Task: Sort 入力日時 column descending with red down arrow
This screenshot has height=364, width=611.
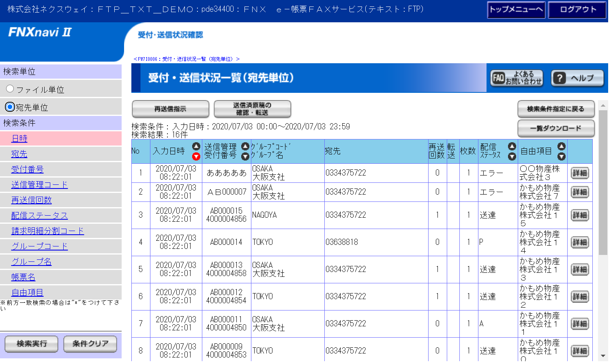Action: (196, 156)
